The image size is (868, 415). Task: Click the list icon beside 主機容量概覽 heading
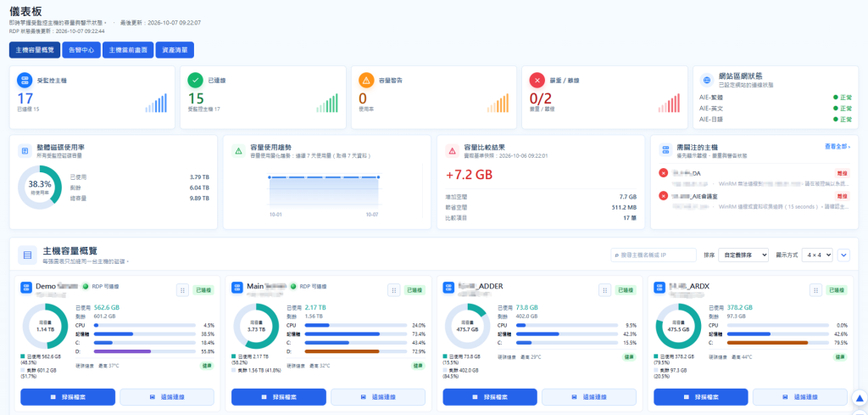pos(26,255)
